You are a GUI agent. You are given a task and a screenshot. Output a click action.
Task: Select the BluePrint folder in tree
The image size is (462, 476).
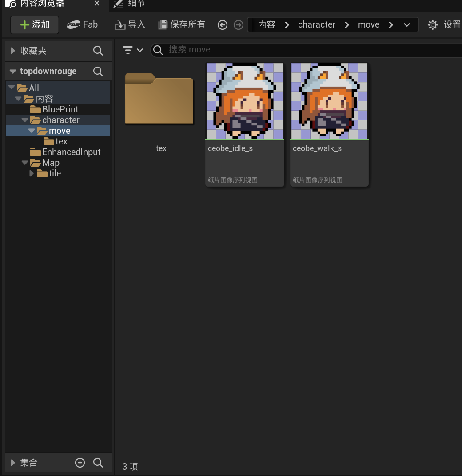pyautogui.click(x=58, y=109)
